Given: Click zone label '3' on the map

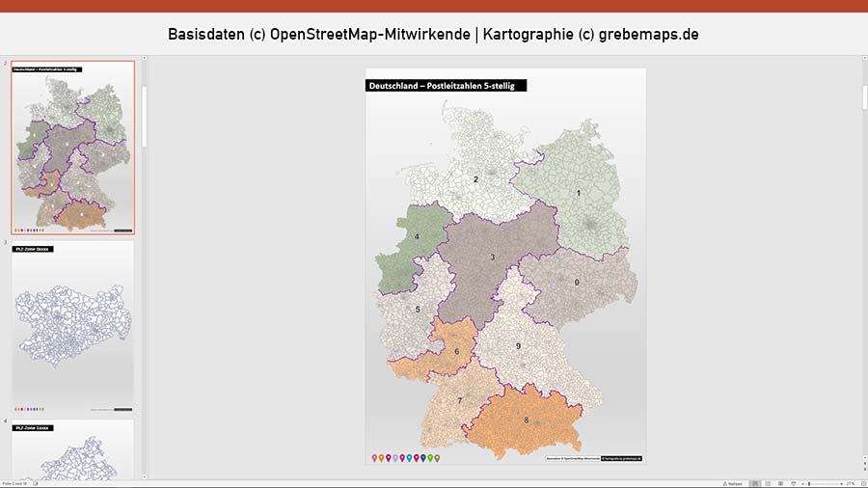Looking at the screenshot, I should [493, 258].
